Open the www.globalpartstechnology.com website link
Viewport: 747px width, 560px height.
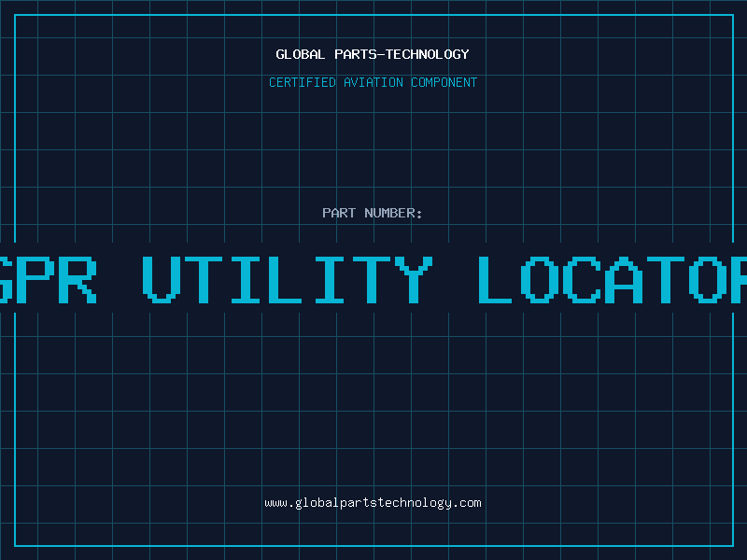pos(373,503)
